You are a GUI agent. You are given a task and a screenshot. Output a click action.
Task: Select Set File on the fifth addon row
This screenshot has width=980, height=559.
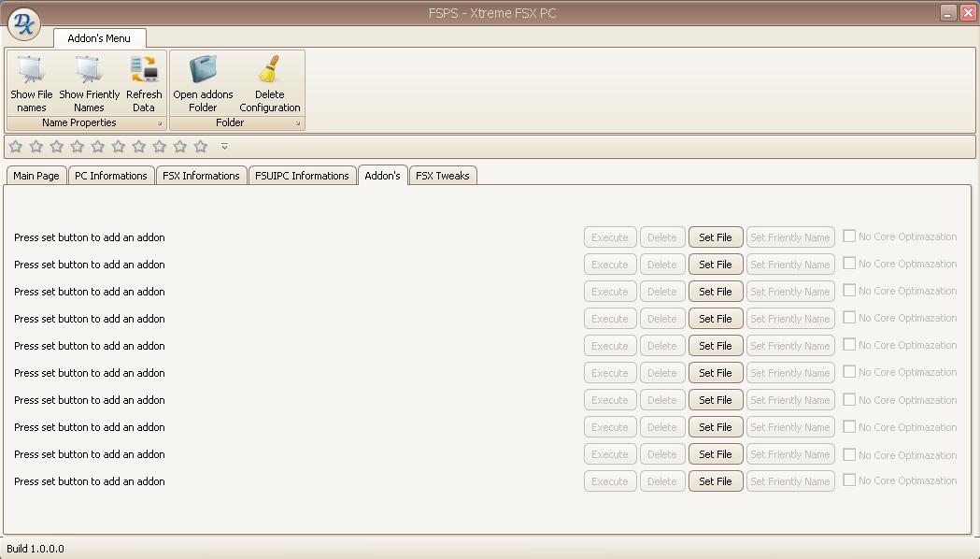coord(716,346)
